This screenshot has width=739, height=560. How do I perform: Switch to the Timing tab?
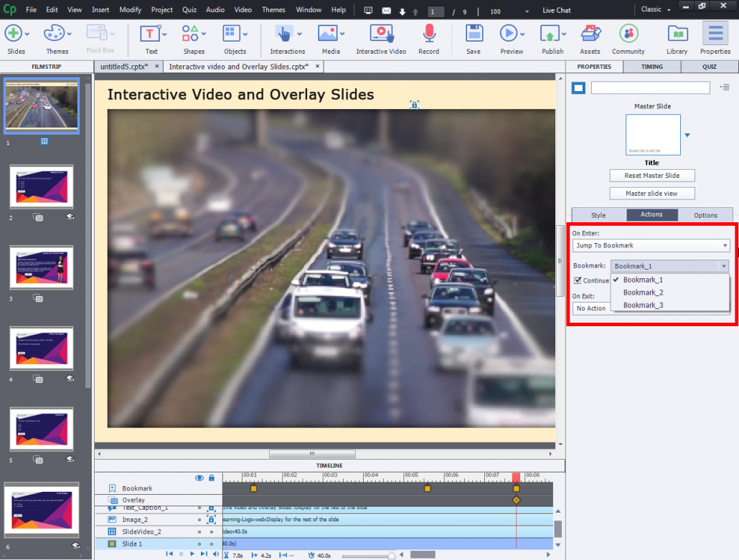(x=651, y=66)
